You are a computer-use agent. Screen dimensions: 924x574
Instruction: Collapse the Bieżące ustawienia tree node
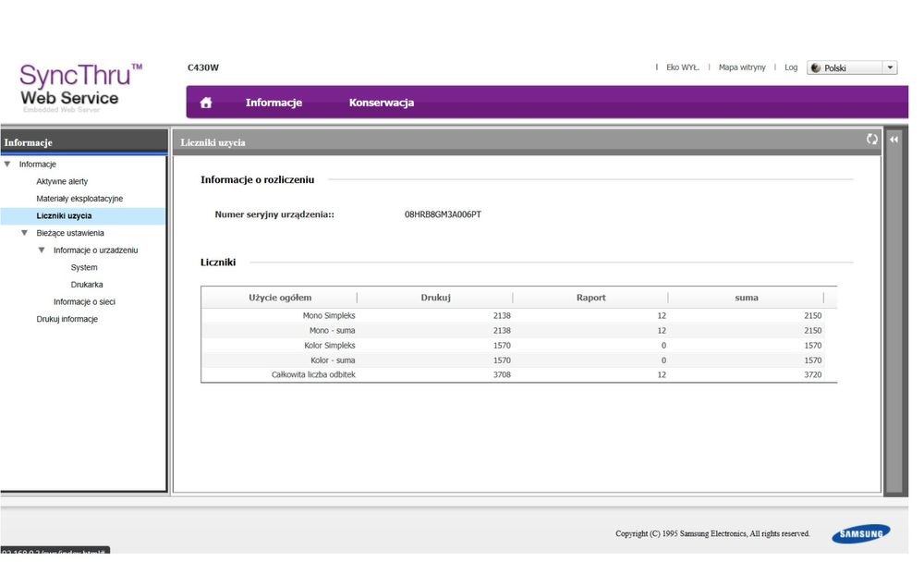25,233
